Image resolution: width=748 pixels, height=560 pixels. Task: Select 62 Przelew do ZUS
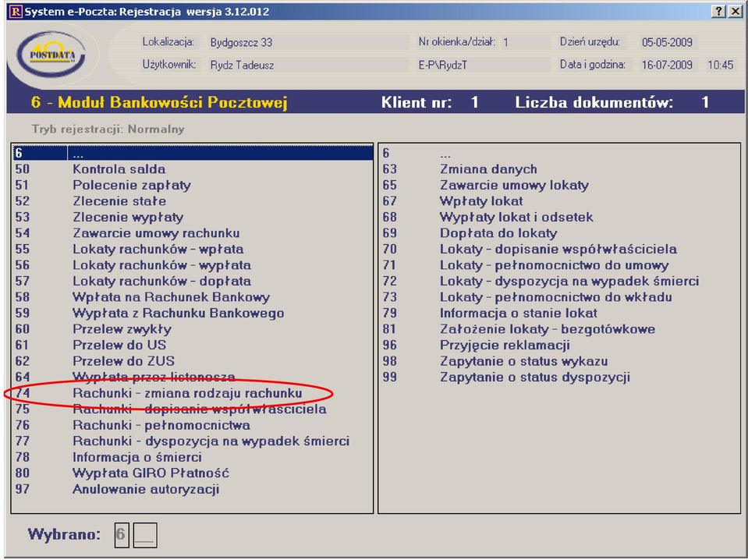[192, 361]
